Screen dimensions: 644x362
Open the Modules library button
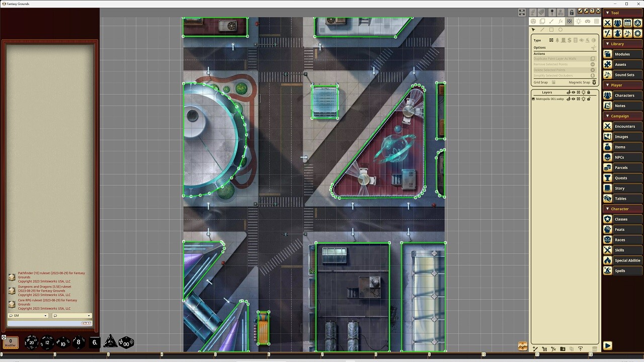tap(622, 54)
